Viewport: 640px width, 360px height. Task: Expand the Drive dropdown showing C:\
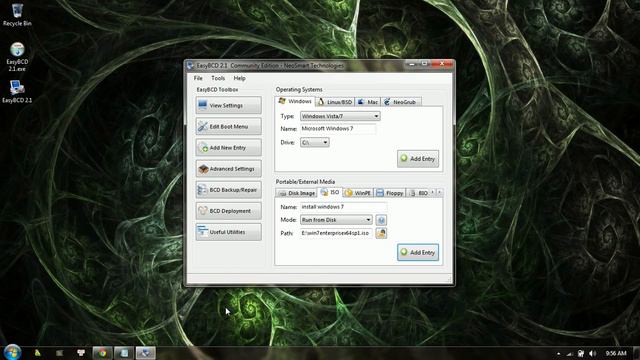point(315,142)
